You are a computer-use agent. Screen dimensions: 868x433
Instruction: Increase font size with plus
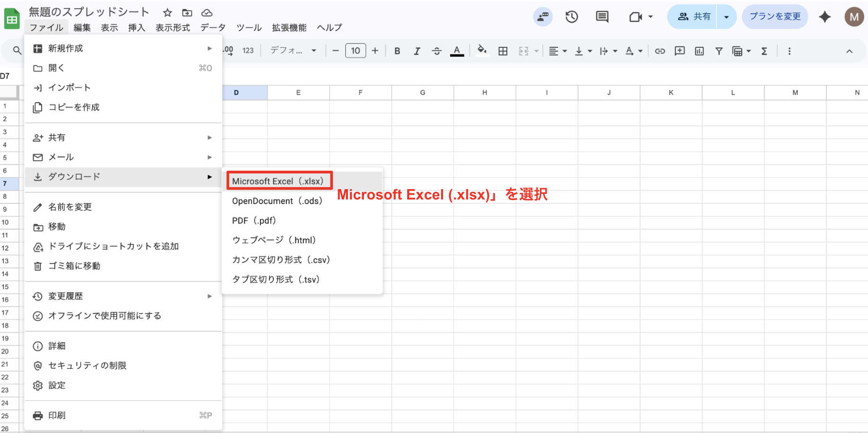[375, 51]
